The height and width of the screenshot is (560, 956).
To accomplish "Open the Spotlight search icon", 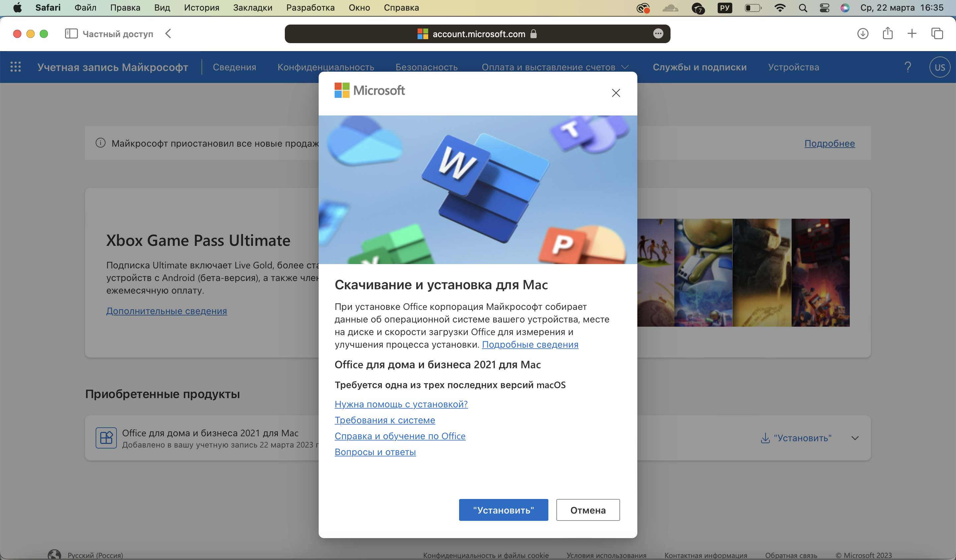I will click(803, 8).
